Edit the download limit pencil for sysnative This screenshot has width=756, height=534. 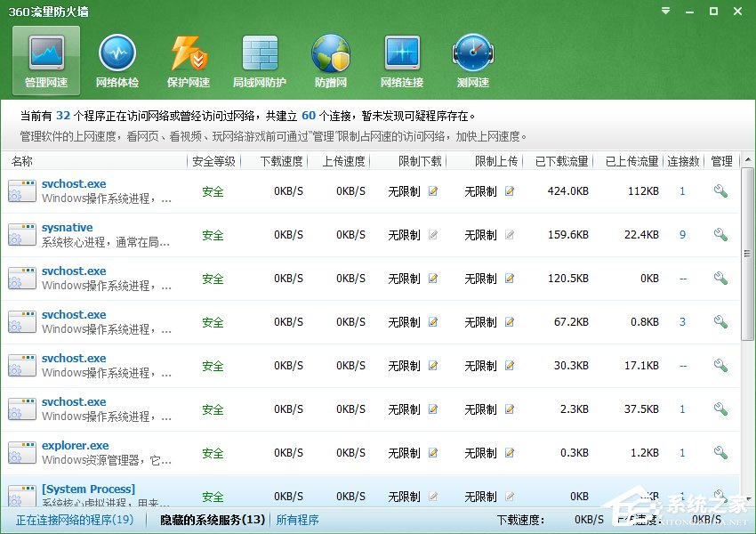(x=432, y=235)
